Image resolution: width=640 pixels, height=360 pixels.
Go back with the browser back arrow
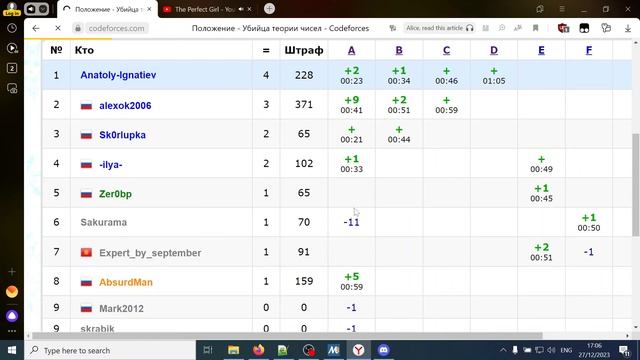click(x=36, y=28)
